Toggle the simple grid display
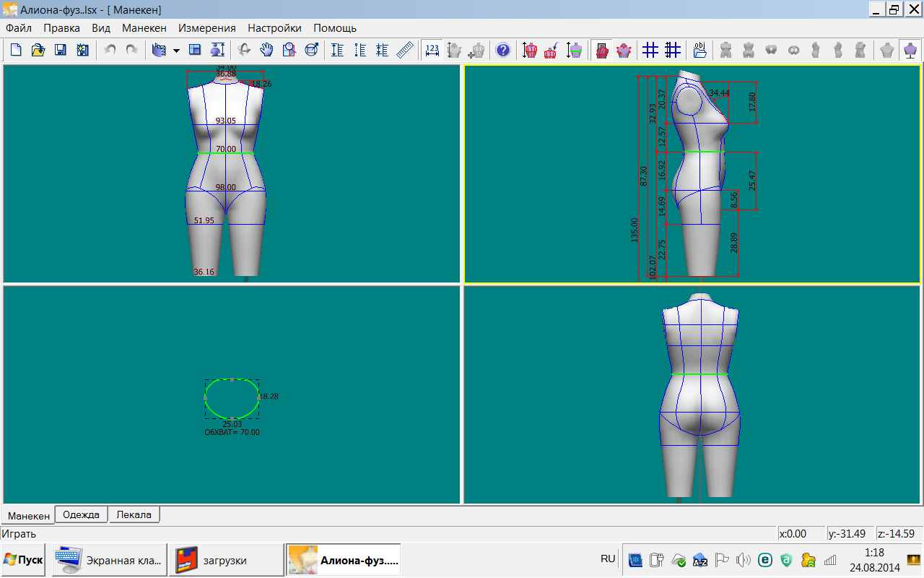The height and width of the screenshot is (578, 924). pos(650,50)
